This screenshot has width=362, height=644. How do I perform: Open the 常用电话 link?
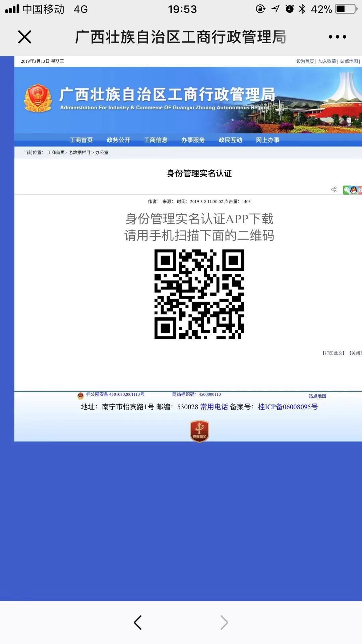[x=214, y=407]
